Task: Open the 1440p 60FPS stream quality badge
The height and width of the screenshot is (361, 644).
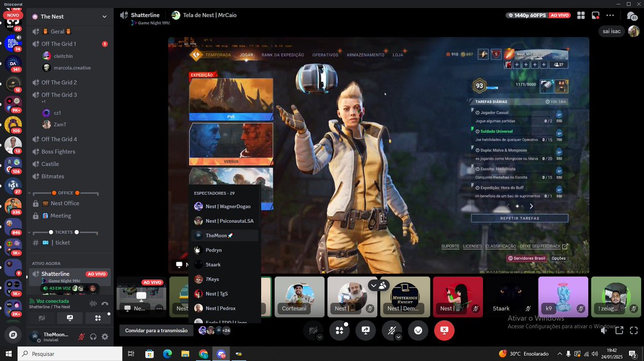Action: (526, 16)
